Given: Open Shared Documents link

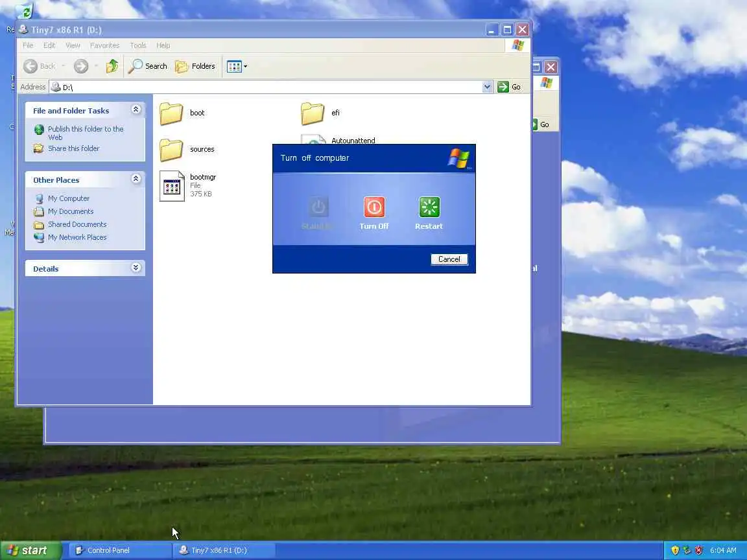Looking at the screenshot, I should click(77, 224).
